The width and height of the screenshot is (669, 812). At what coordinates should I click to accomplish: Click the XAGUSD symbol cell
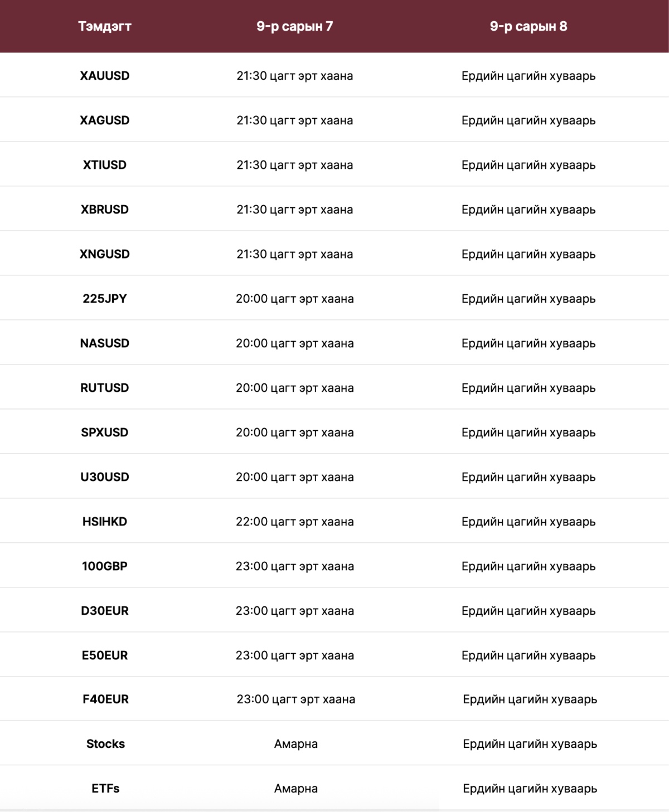pyautogui.click(x=105, y=120)
